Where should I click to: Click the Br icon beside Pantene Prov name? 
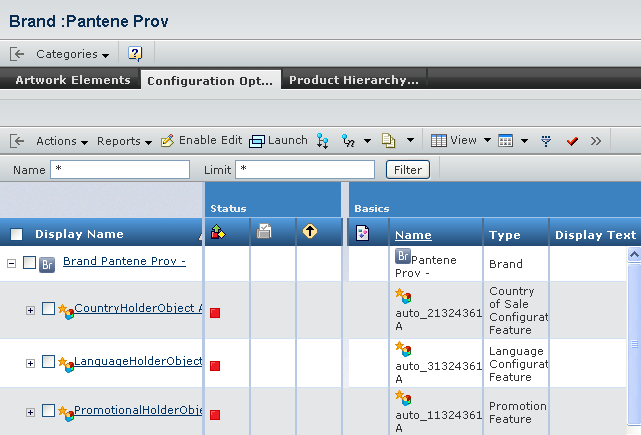coord(403,256)
